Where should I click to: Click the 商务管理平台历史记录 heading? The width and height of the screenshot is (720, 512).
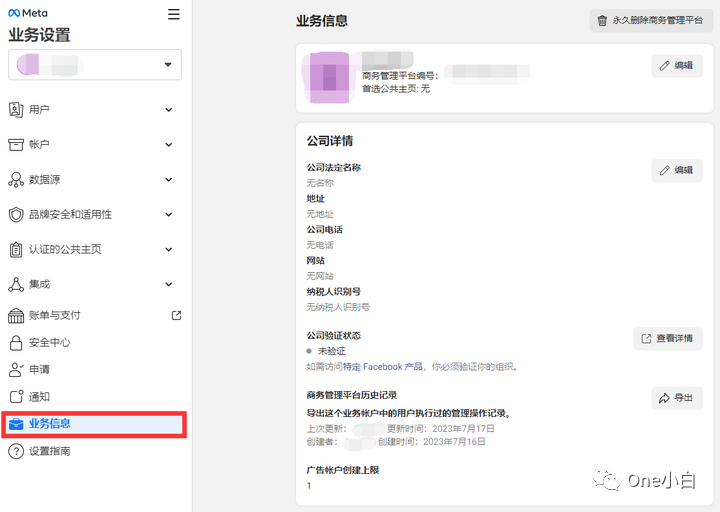pyautogui.click(x=352, y=395)
